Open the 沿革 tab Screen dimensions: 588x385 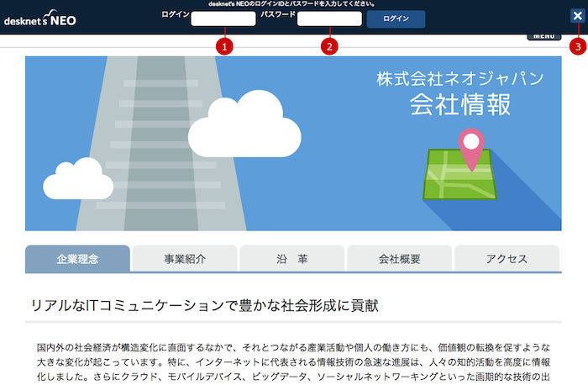tap(292, 259)
